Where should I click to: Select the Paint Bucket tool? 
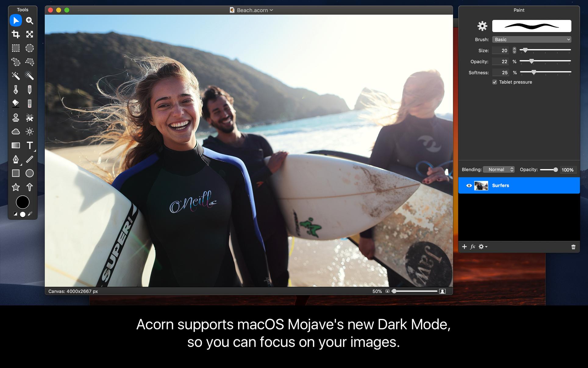tap(15, 104)
